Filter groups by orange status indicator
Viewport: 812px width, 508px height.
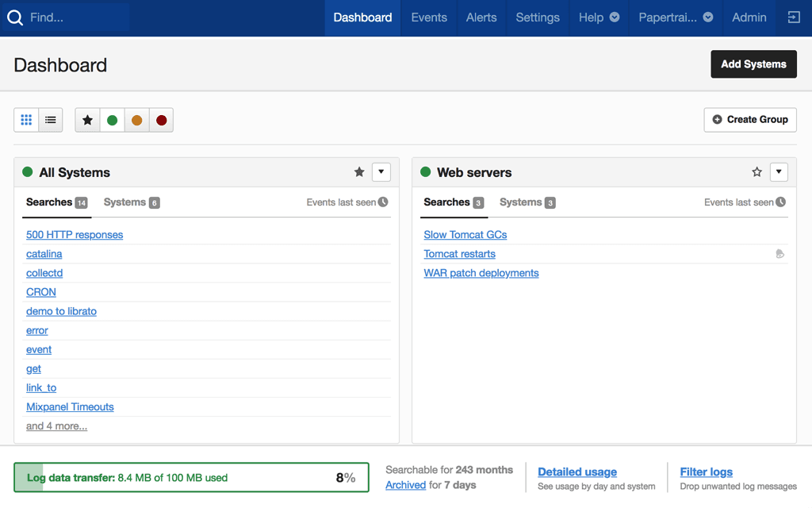tap(136, 119)
